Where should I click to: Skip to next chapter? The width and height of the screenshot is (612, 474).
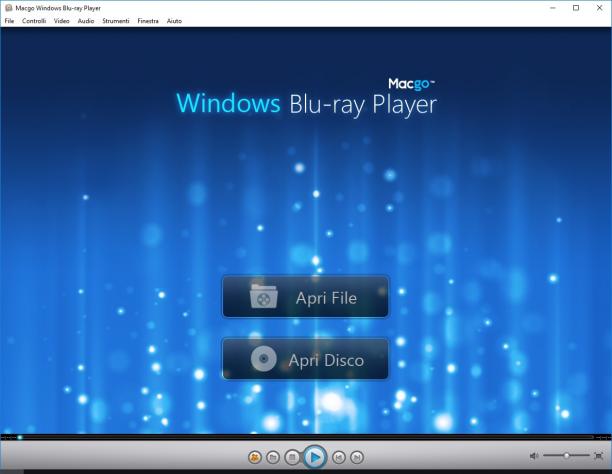357,457
